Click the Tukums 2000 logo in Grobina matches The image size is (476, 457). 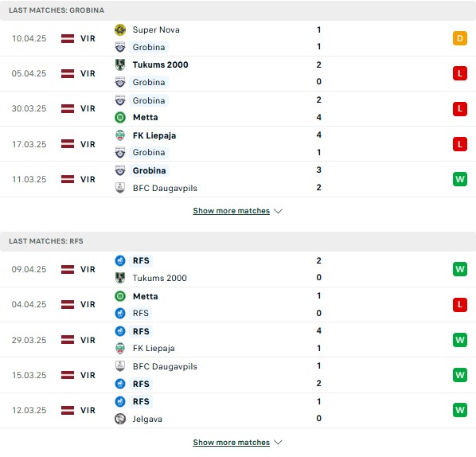(x=120, y=64)
